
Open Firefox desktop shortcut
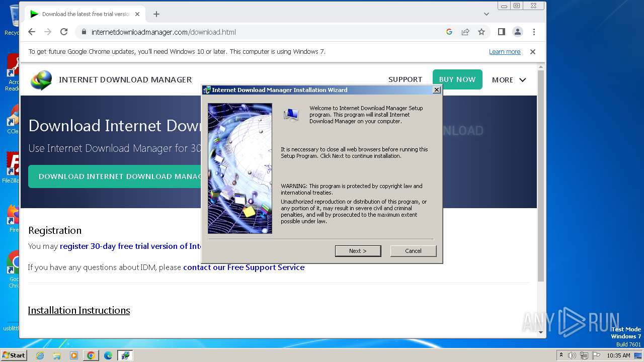click(13, 219)
